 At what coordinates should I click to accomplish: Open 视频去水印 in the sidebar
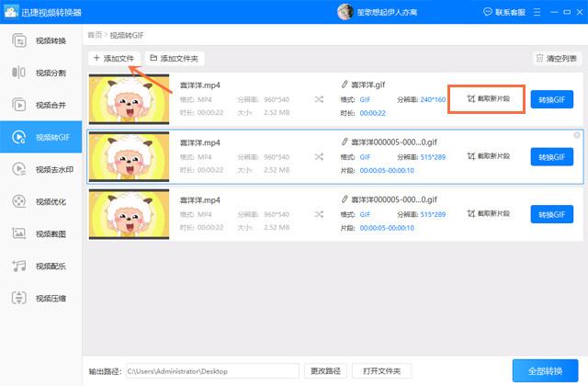(40, 169)
